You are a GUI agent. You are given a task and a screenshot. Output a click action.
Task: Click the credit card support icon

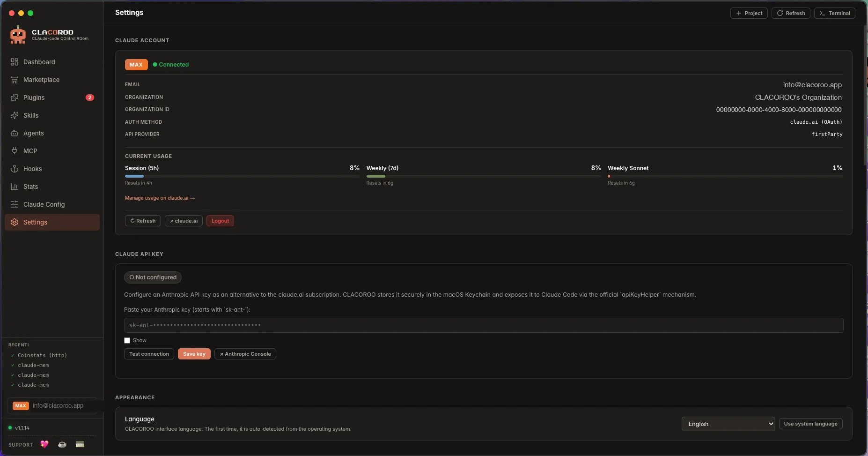[x=80, y=444]
